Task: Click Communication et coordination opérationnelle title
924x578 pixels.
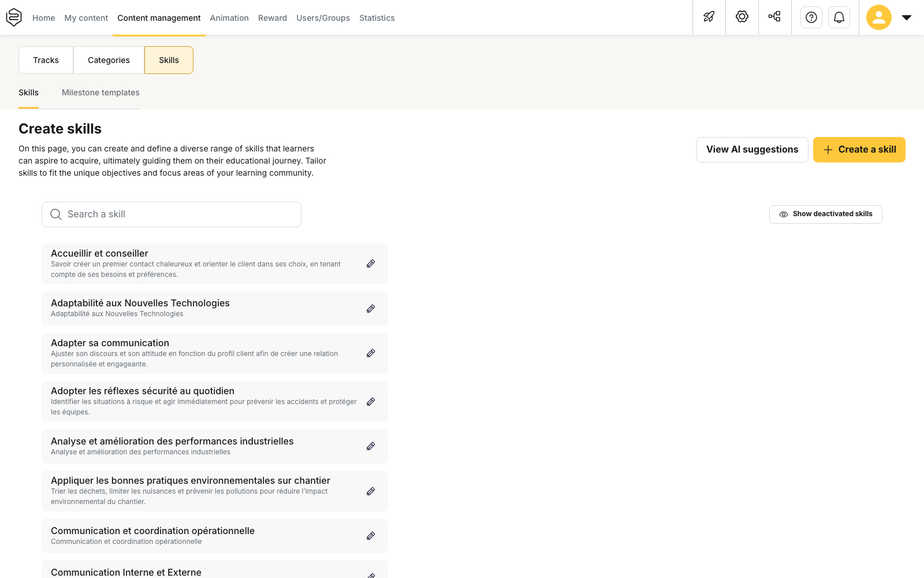Action: (152, 531)
